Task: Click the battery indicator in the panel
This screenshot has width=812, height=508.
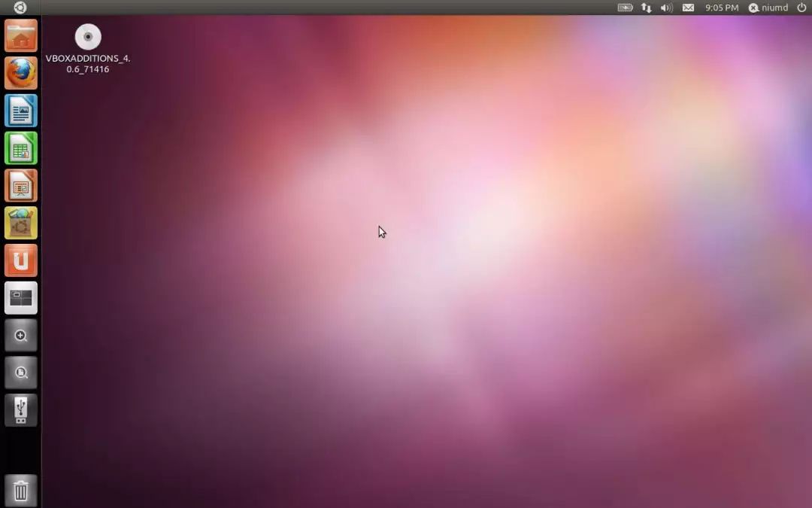Action: 625,8
